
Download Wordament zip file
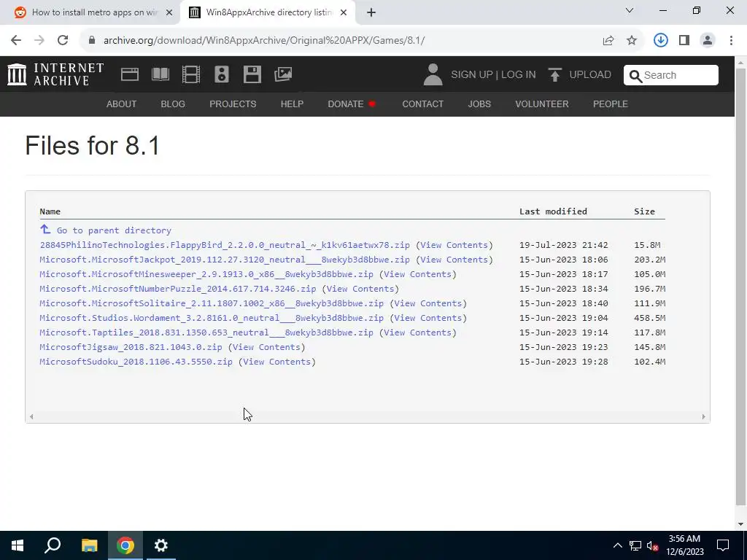coord(212,318)
